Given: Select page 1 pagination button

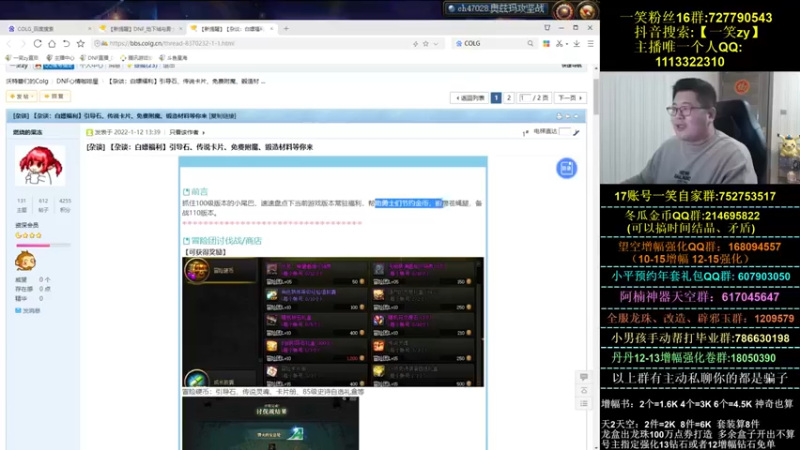Looking at the screenshot, I should 496,98.
